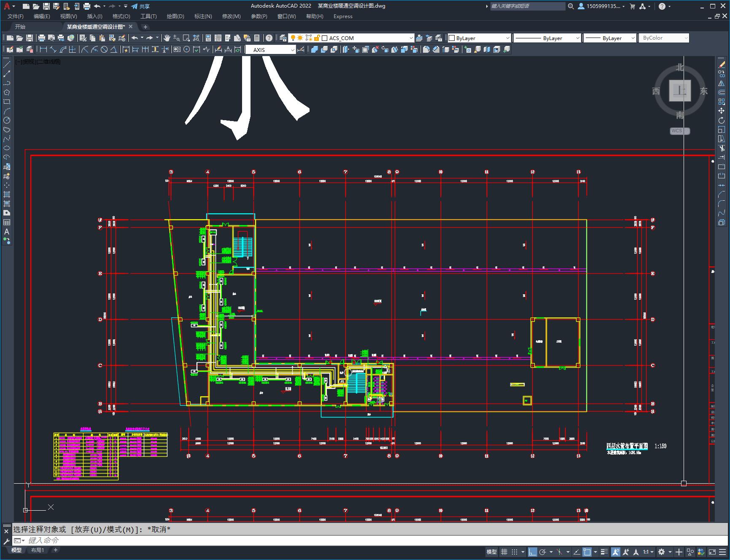Select the Linear Dimension tool

click(43, 49)
